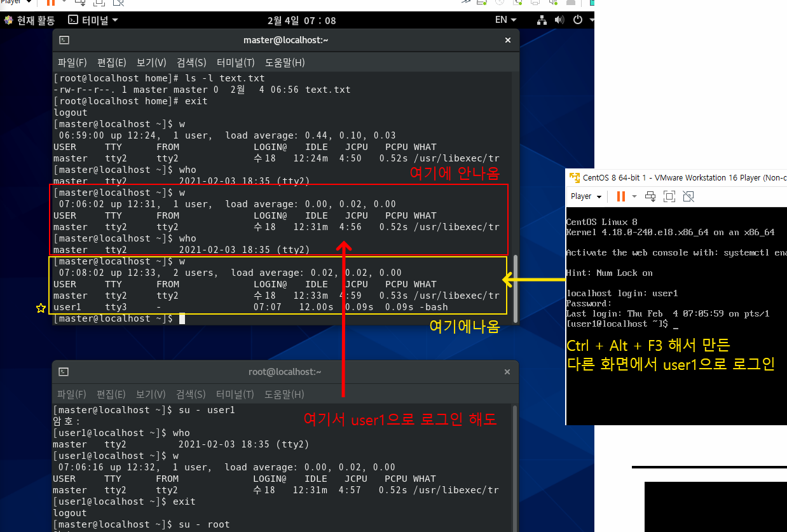787x532 pixels.
Task: Open the EN input source dropdown
Action: 505,20
